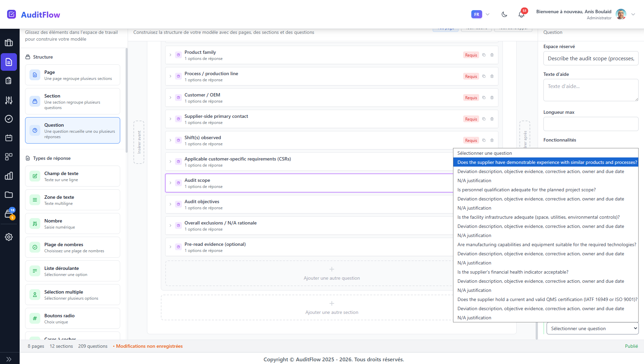Select the Section structure element
The image size is (644, 364).
(72, 101)
